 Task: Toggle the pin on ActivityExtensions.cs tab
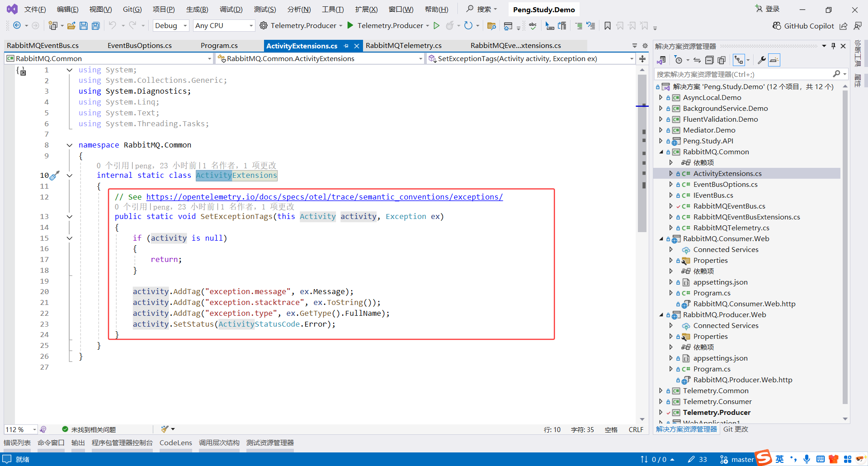[346, 46]
